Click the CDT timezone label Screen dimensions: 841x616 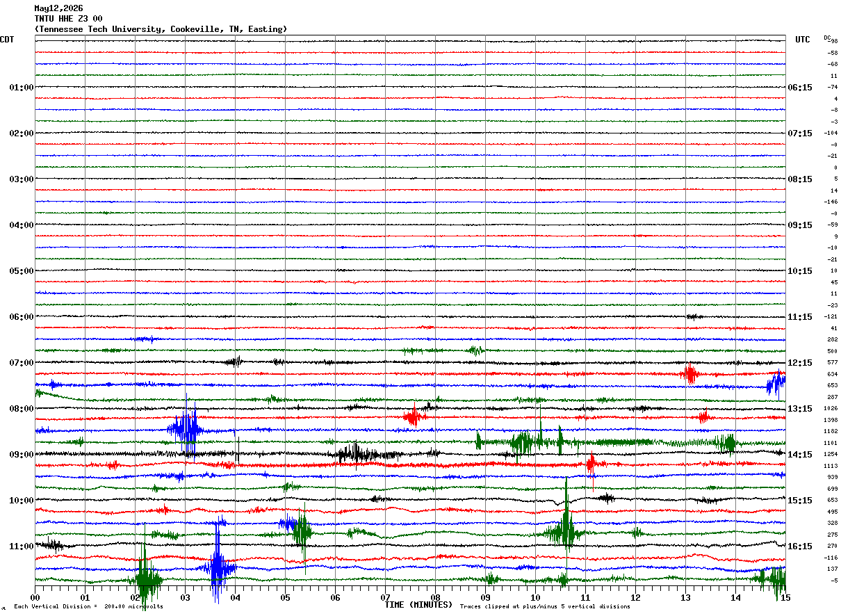[7, 40]
